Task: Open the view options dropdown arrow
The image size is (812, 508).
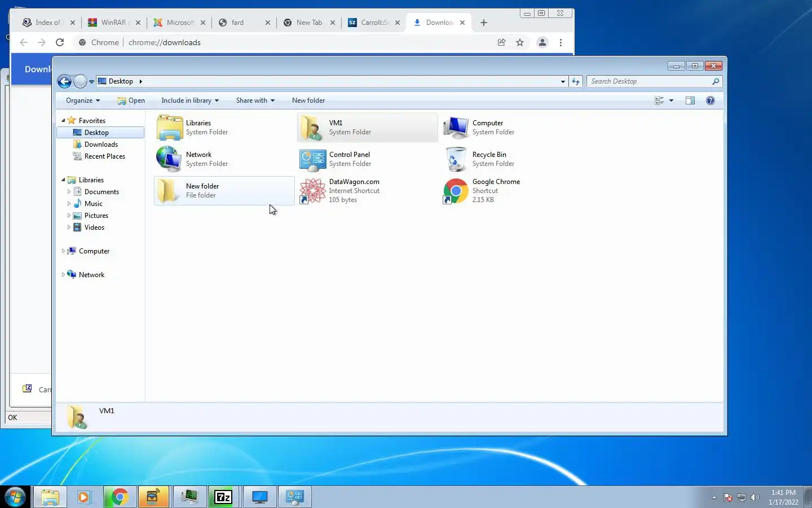Action: click(671, 100)
